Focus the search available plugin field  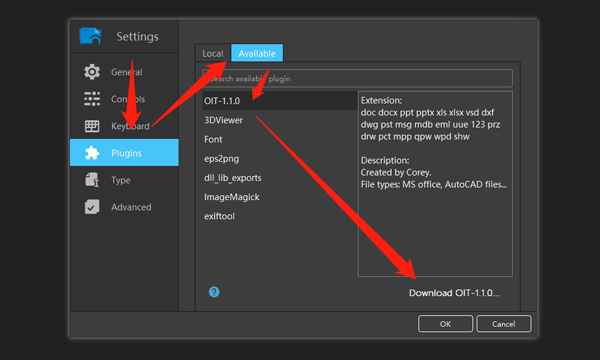click(x=357, y=78)
